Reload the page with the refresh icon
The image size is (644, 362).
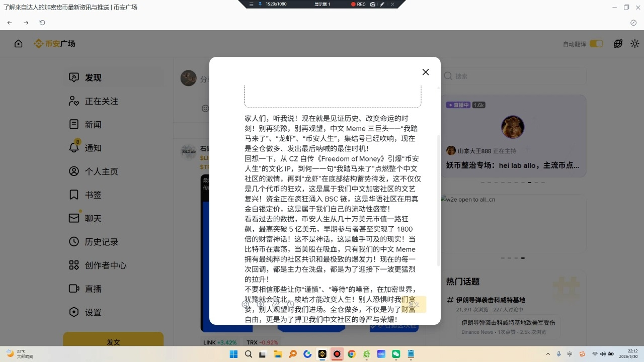42,23
